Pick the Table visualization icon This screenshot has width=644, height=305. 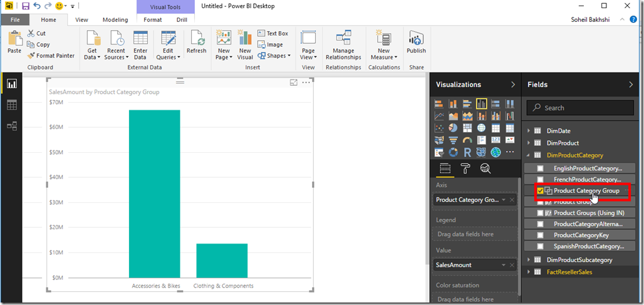(496, 128)
